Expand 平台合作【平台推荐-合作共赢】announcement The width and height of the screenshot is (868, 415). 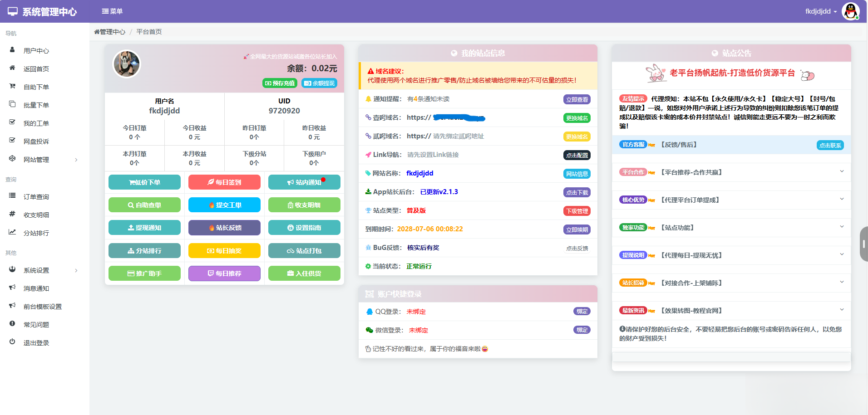coord(731,172)
